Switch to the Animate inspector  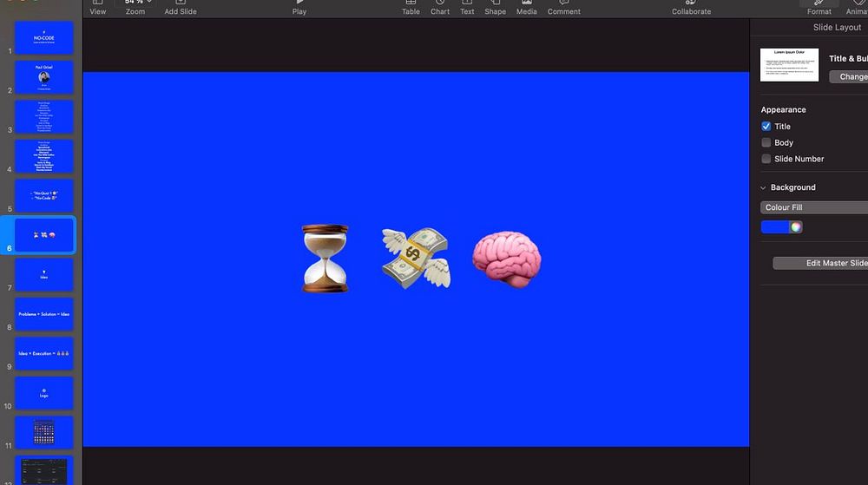(857, 7)
